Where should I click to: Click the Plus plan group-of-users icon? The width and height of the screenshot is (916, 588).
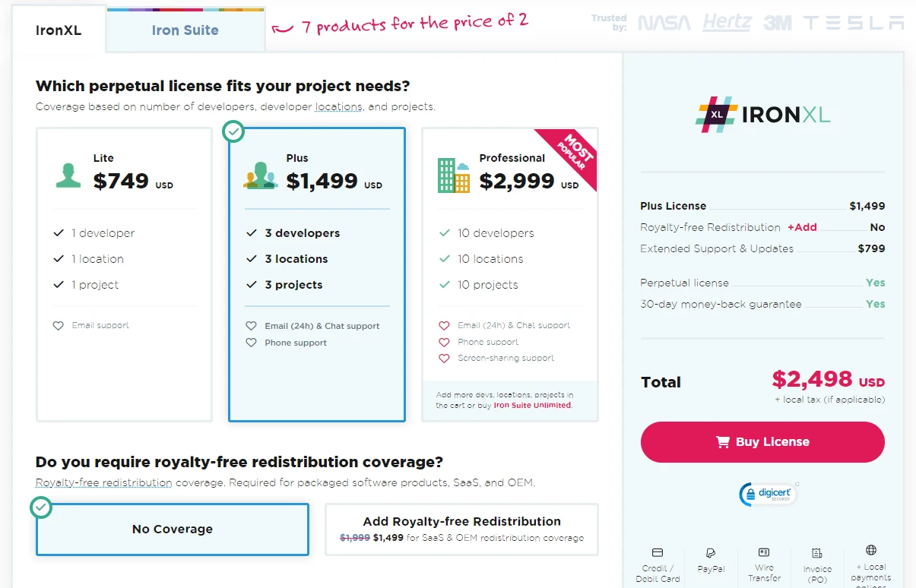261,175
